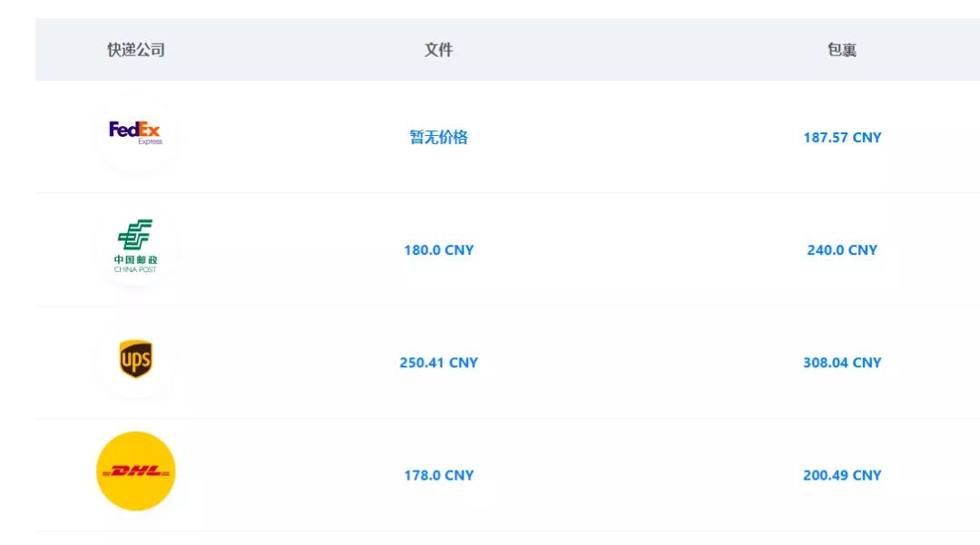980x545 pixels.
Task: Select the 快递公司 column header
Action: [136, 50]
